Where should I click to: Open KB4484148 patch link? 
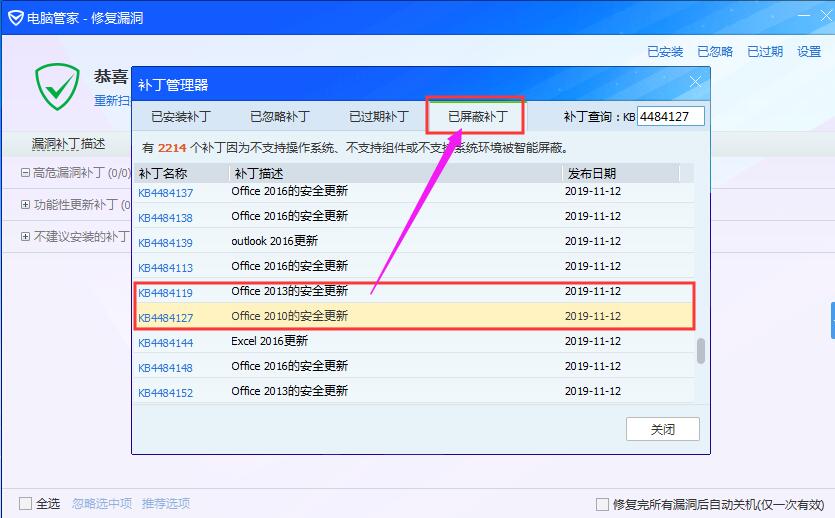click(x=166, y=368)
